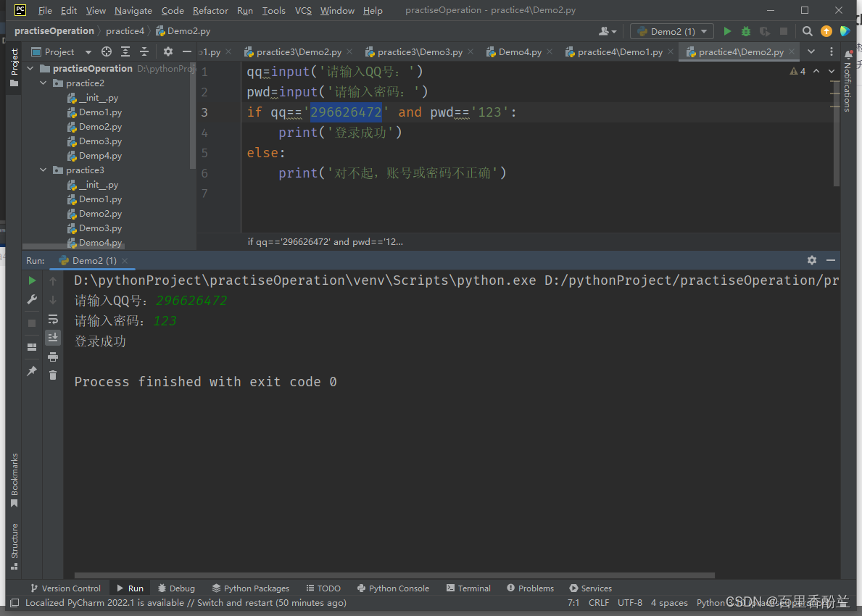The width and height of the screenshot is (862, 616).
Task: Open Project panel gear options
Action: (167, 51)
